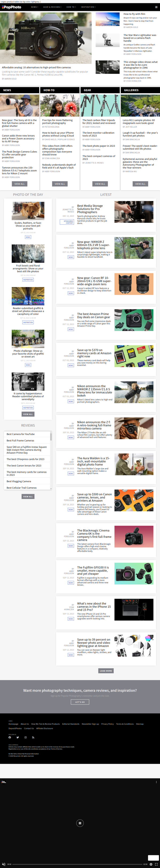The width and height of the screenshot is (160, 868).
Task: Open the Newsletter Sign-up footer link
Action: click(x=90, y=724)
